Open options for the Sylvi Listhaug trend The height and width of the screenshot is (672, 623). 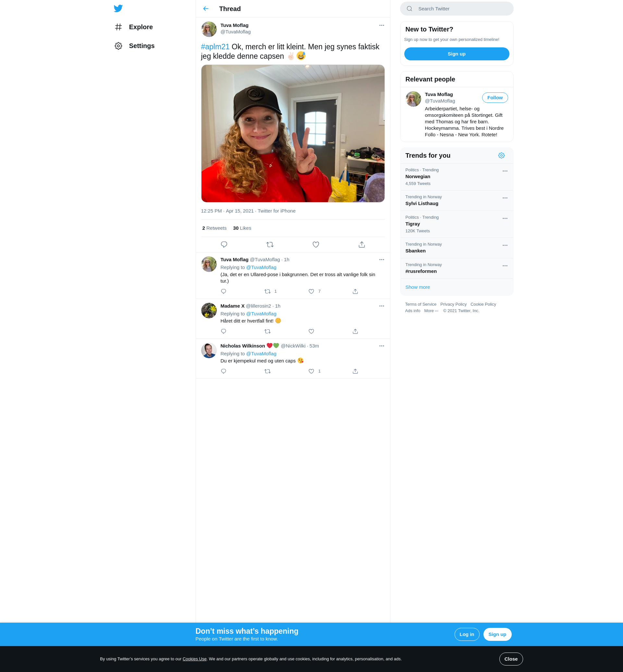coord(505,198)
